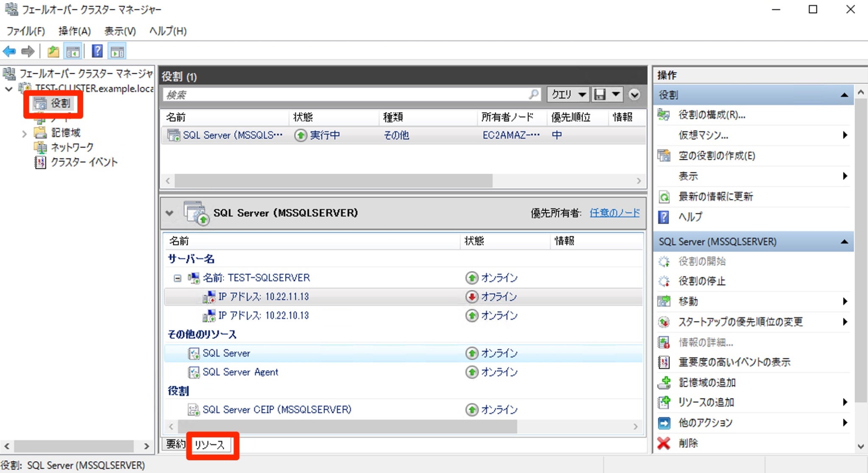This screenshot has height=473, width=868.
Task: Click the 役割の停止 action button
Action: (700, 281)
